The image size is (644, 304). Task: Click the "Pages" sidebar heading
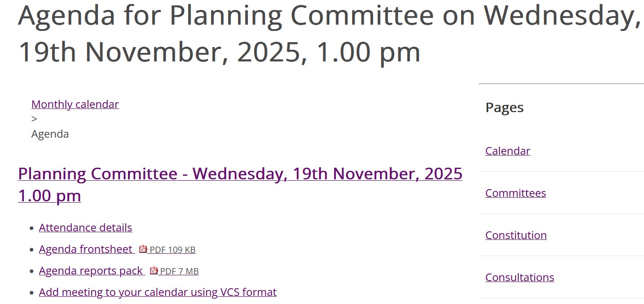point(504,107)
